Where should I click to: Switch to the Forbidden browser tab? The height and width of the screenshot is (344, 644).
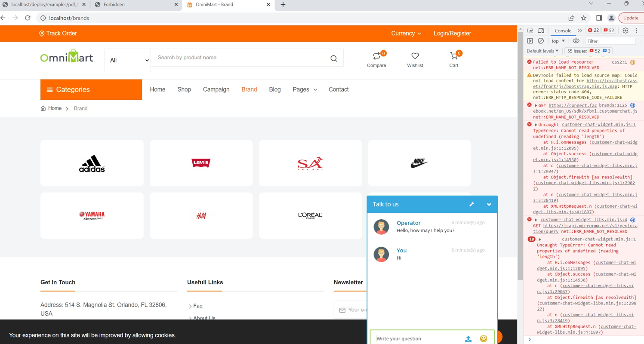[x=136, y=5]
